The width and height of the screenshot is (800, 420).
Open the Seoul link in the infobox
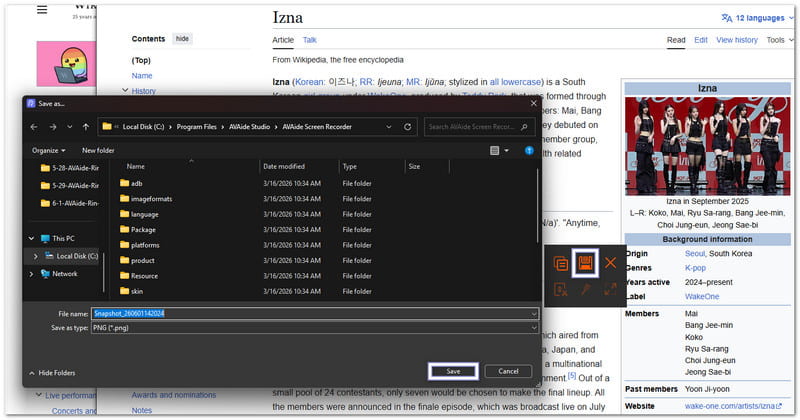pos(694,254)
